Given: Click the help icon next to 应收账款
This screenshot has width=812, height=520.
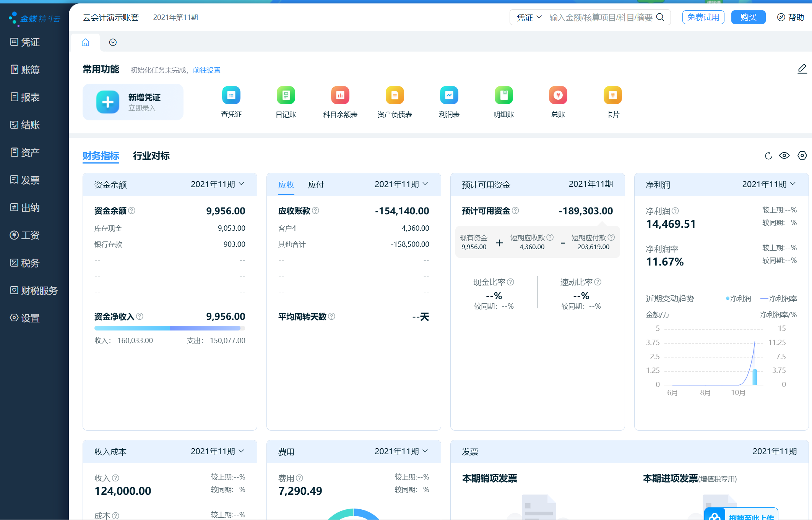Looking at the screenshot, I should click(x=315, y=211).
